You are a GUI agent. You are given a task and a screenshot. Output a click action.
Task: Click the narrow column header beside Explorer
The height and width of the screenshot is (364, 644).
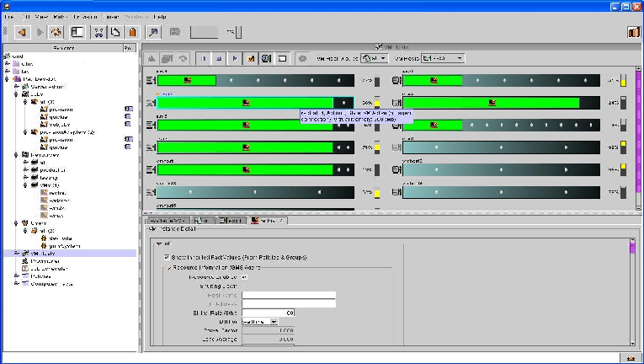[129, 48]
